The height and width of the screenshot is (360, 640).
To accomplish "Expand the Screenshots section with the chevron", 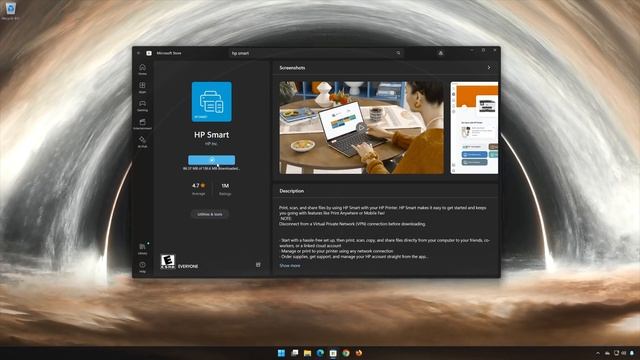I will tap(489, 68).
